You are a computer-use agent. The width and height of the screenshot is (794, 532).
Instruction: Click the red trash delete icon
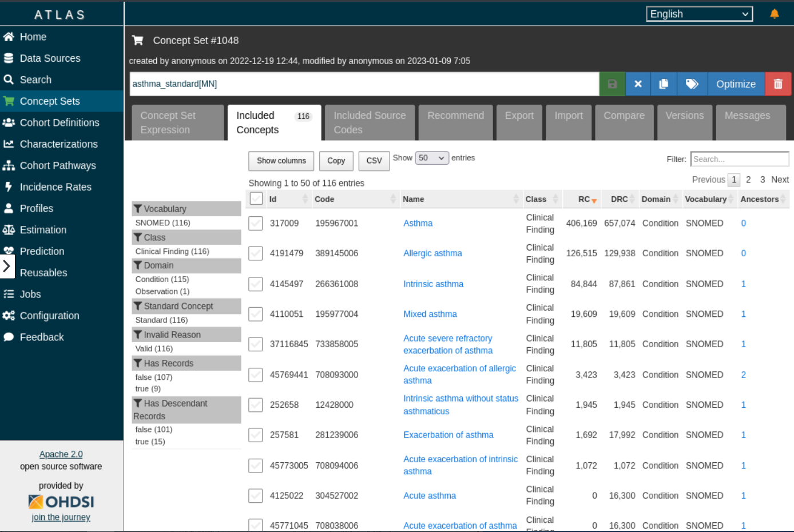pyautogui.click(x=778, y=84)
